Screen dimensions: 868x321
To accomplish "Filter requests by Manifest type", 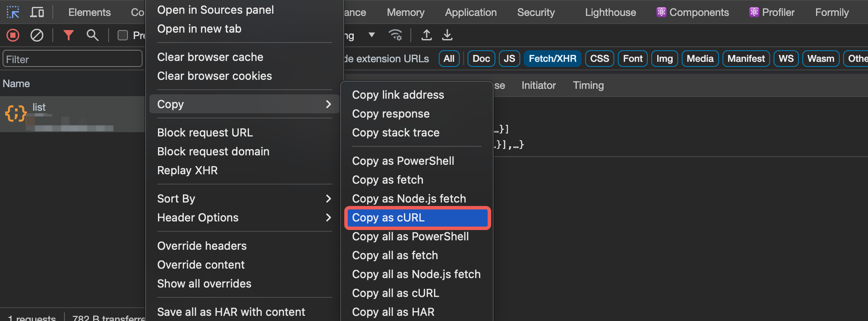I will click(x=746, y=59).
